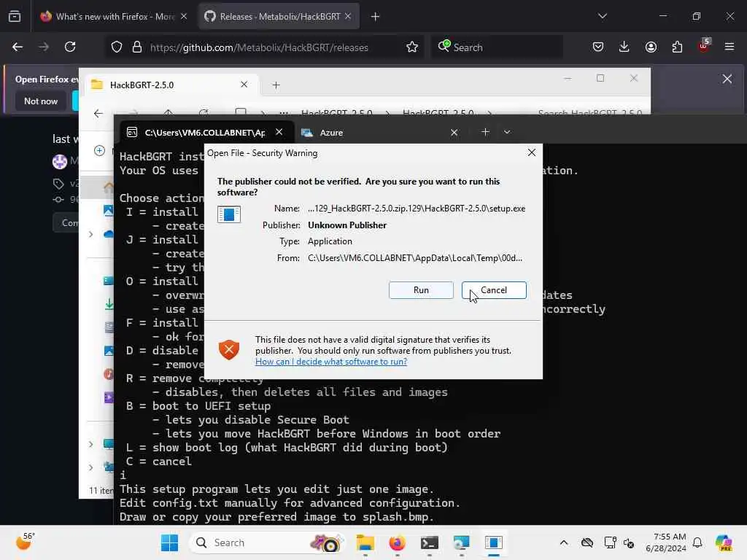This screenshot has width=747, height=560.
Task: Show hidden system tray icons chevron
Action: [564, 542]
